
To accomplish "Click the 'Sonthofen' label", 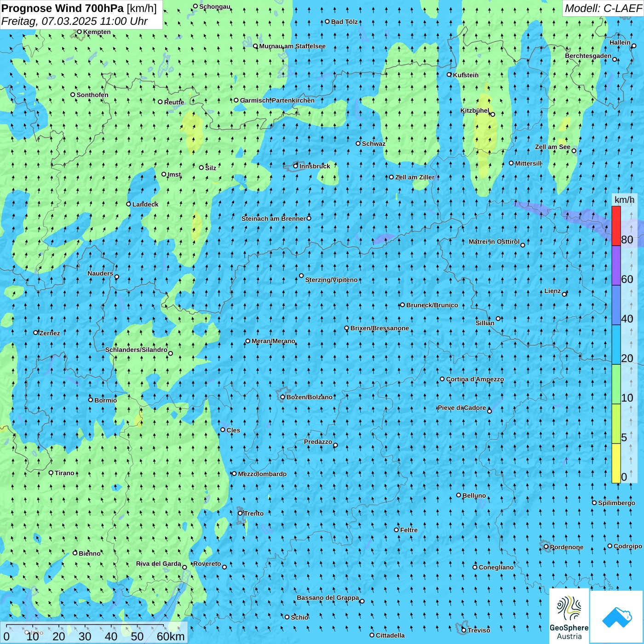I will [x=92, y=95].
